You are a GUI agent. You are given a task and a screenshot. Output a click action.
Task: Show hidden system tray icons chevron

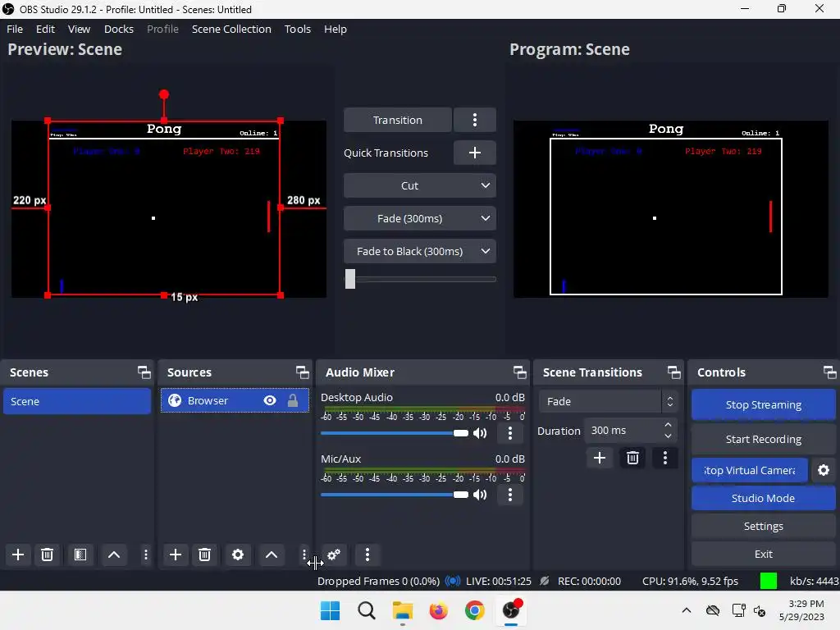(687, 610)
